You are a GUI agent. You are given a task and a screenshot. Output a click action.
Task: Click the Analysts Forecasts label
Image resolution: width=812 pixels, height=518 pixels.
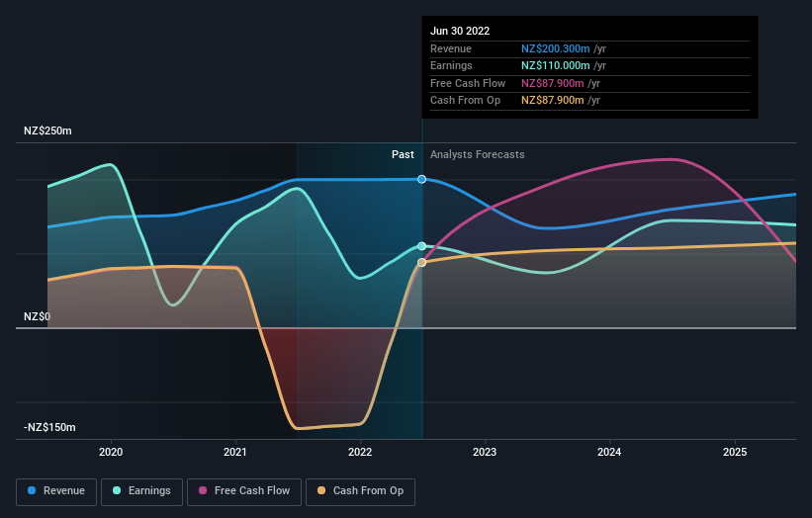click(477, 154)
